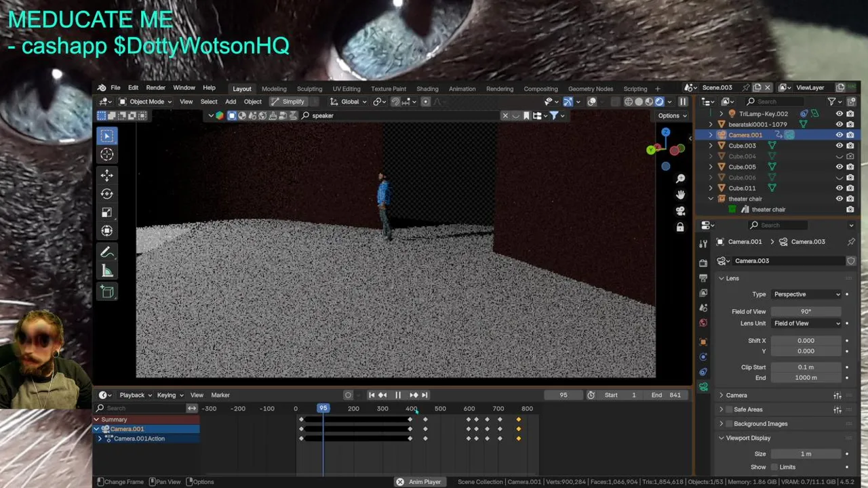Open the lens Type Perspective dropdown
Viewport: 868px width, 488px height.
[807, 294]
